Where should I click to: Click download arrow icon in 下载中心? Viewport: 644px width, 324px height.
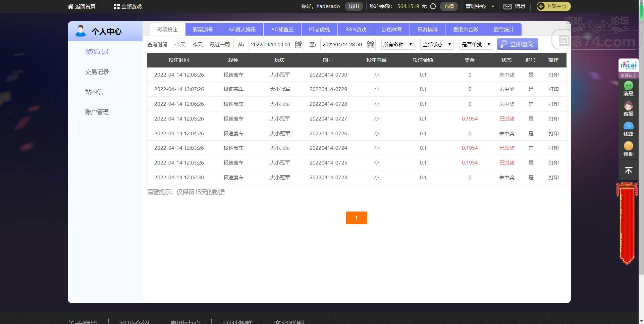click(x=541, y=6)
